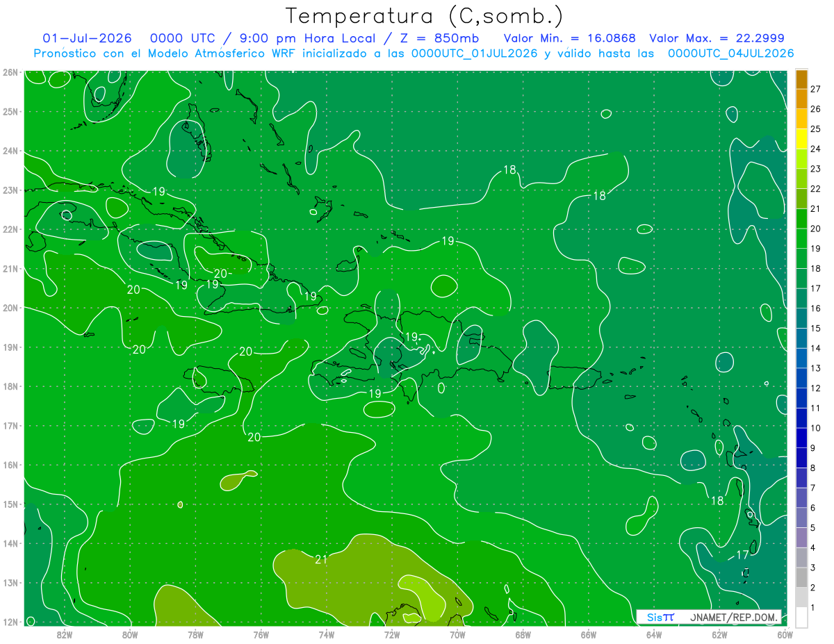This screenshot has width=834, height=644.
Task: Click the legend value "20" on the color bar
Action: coord(816,229)
